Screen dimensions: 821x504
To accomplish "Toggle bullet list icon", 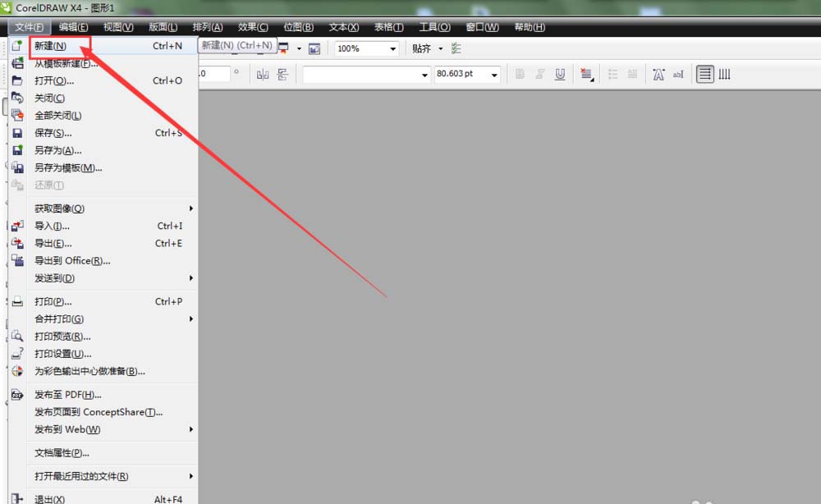I will (612, 75).
